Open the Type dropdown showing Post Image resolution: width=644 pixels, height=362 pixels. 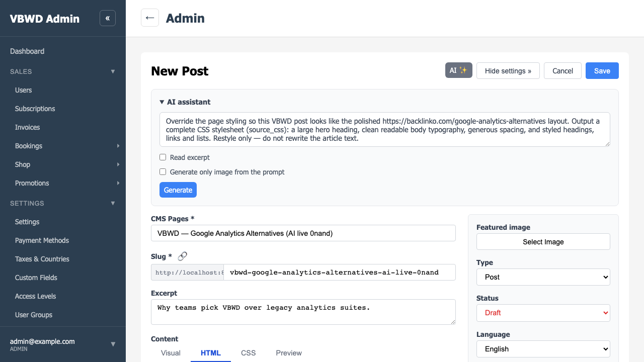click(x=543, y=277)
